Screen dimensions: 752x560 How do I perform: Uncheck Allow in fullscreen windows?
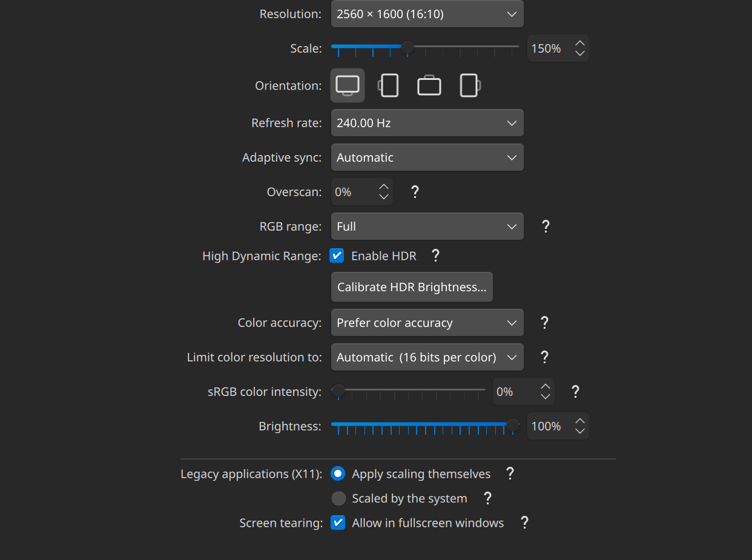pyautogui.click(x=338, y=522)
